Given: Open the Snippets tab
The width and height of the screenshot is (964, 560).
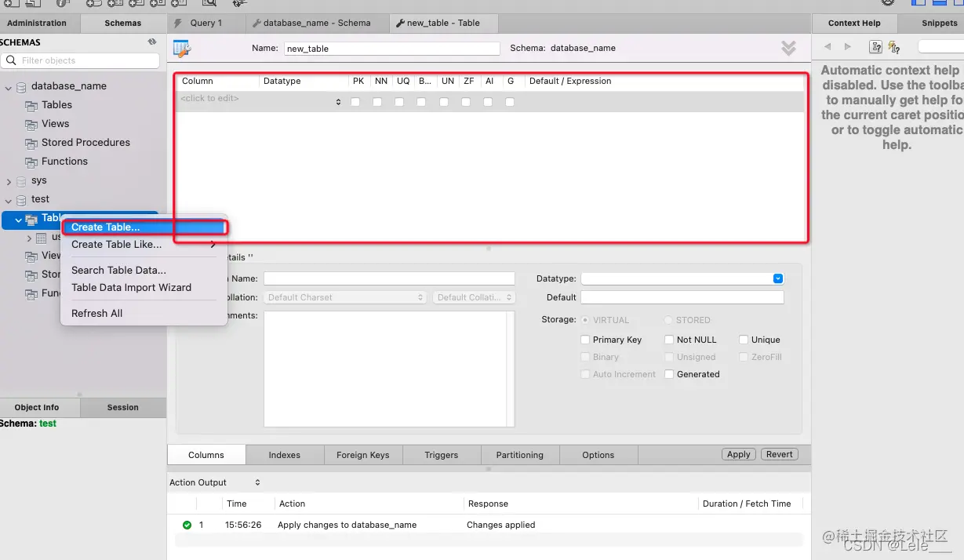Looking at the screenshot, I should (x=929, y=23).
